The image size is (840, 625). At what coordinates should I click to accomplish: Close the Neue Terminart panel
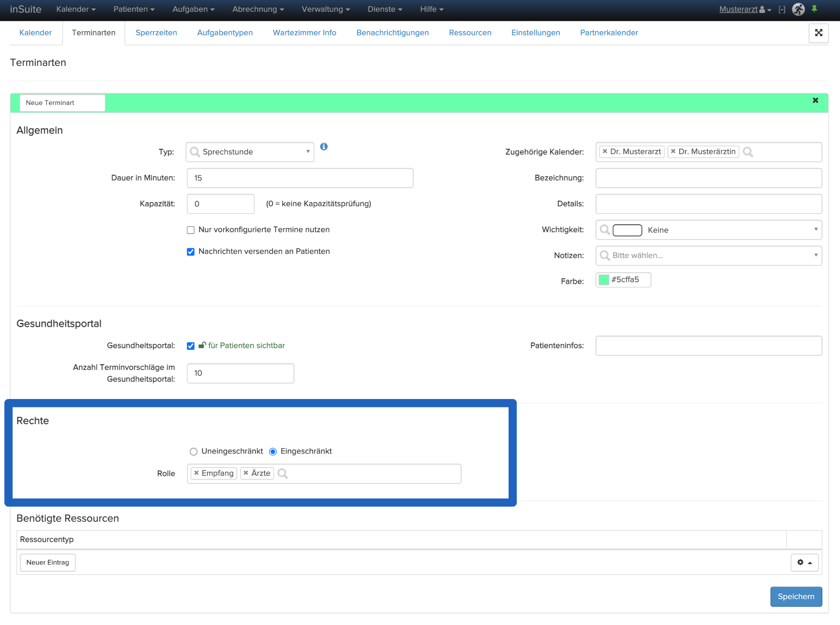coord(815,100)
